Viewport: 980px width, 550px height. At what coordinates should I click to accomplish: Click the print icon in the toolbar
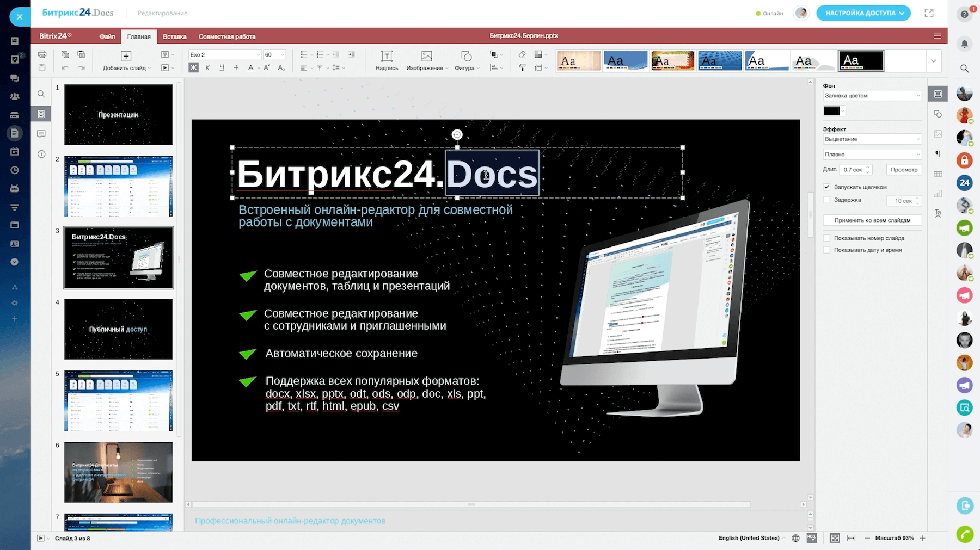pos(42,54)
